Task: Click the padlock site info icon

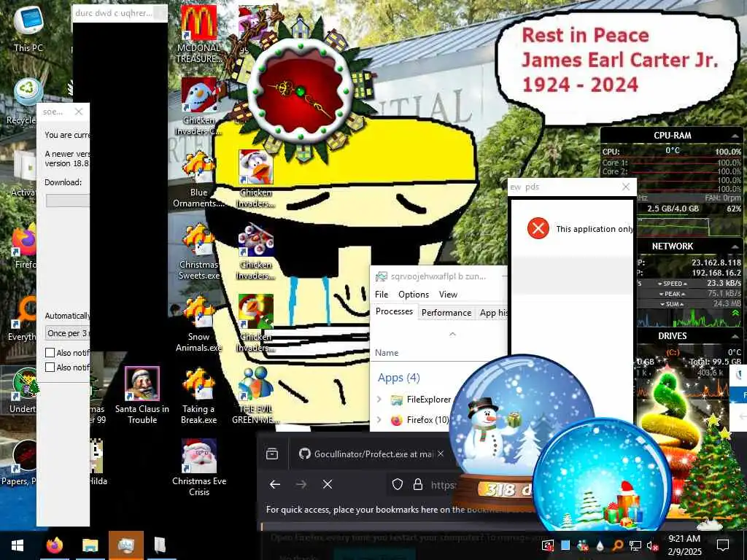Action: click(x=418, y=484)
